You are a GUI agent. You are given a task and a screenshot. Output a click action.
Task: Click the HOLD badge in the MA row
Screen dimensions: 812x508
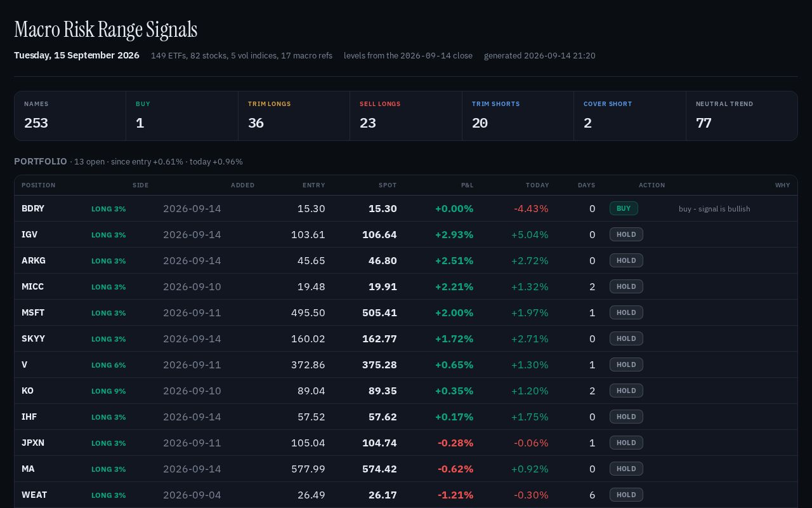(626, 469)
